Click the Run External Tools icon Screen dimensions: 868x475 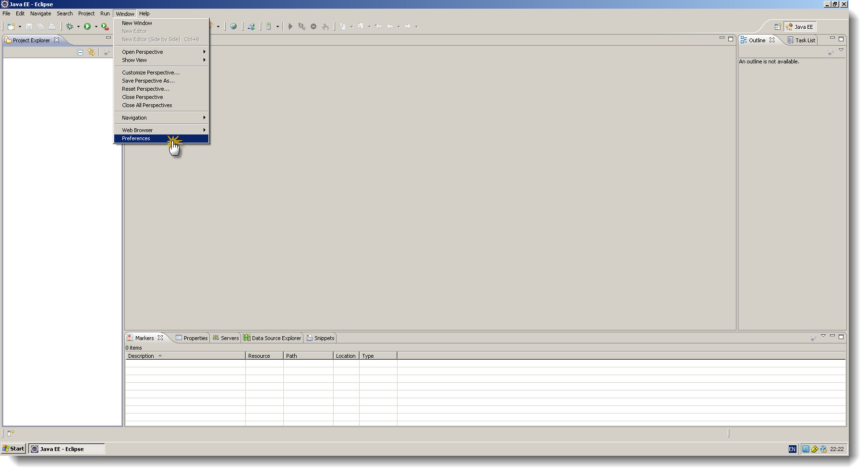coord(105,26)
